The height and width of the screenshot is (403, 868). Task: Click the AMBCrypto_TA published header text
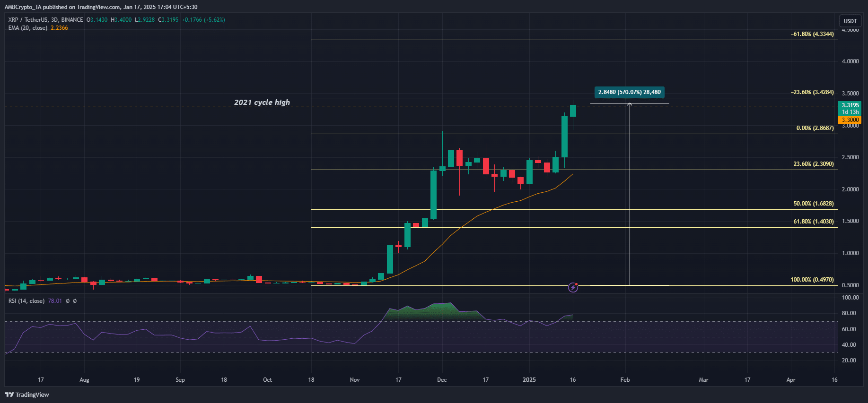click(101, 7)
